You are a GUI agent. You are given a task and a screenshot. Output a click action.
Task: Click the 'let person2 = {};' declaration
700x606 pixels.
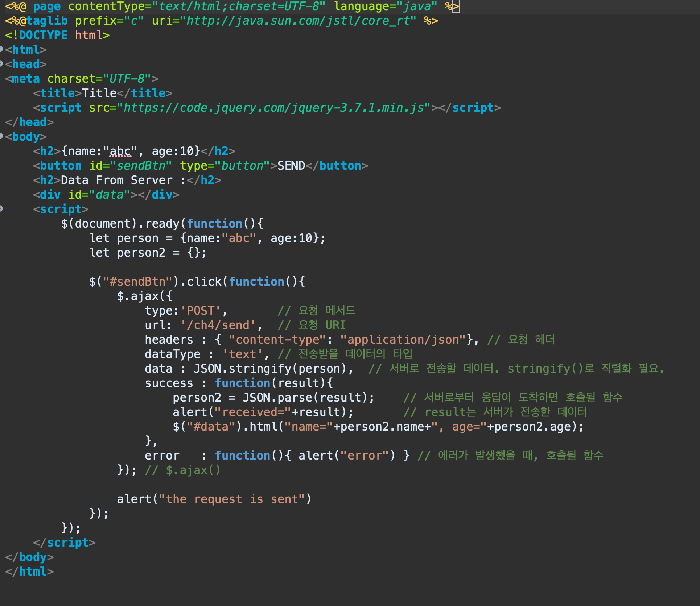[x=148, y=253]
